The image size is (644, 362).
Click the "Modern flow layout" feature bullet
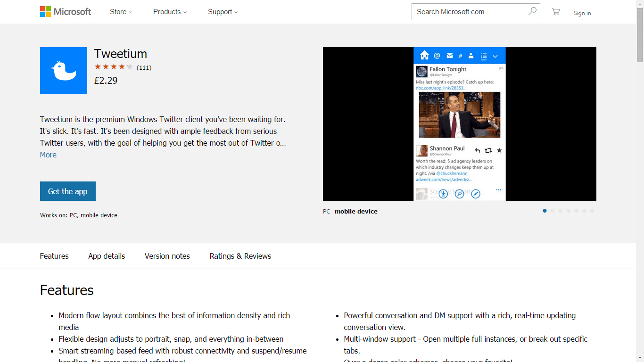(x=174, y=321)
